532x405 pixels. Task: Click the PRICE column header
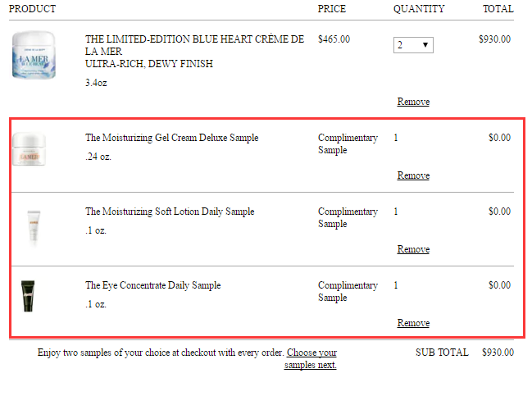331,9
